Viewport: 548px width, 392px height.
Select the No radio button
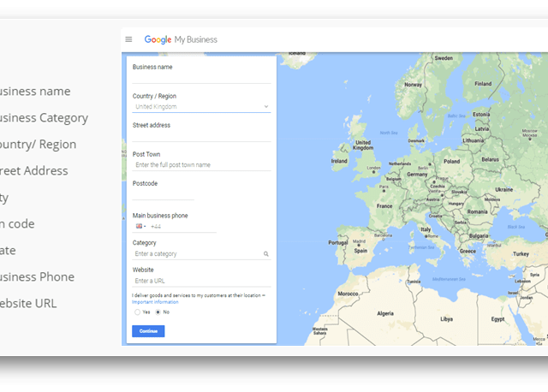(x=158, y=312)
